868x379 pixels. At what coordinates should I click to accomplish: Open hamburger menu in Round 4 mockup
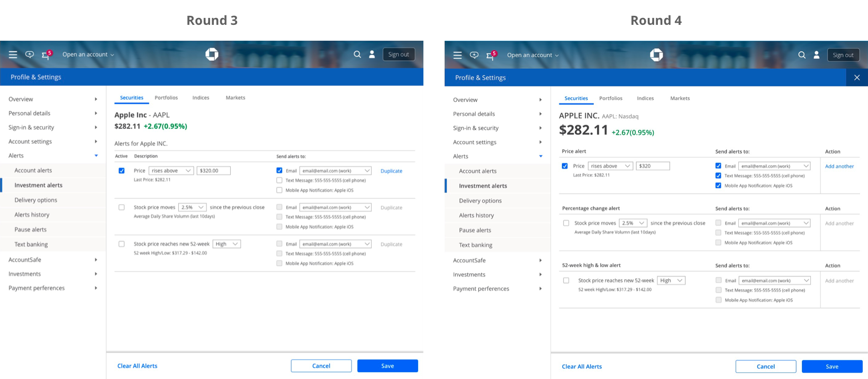click(x=458, y=55)
